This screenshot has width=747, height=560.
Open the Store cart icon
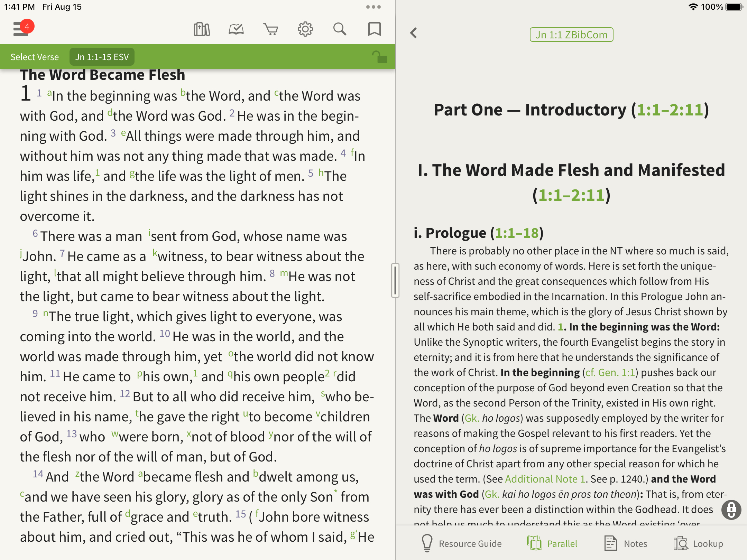pyautogui.click(x=271, y=29)
